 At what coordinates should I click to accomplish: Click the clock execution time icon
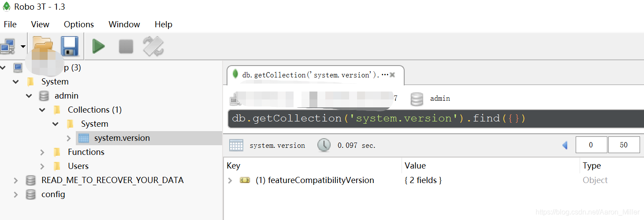(x=324, y=145)
